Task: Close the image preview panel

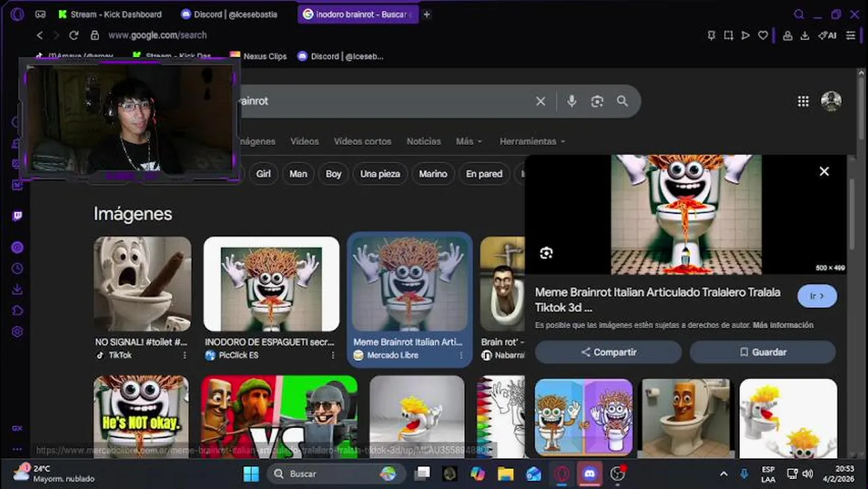Action: point(824,171)
